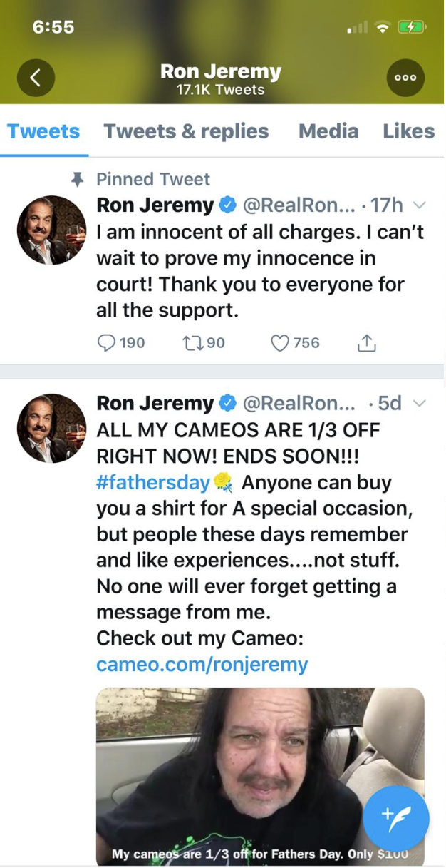This screenshot has height=868, width=446.
Task: Tap the compose tweet floating button
Action: coord(396,819)
